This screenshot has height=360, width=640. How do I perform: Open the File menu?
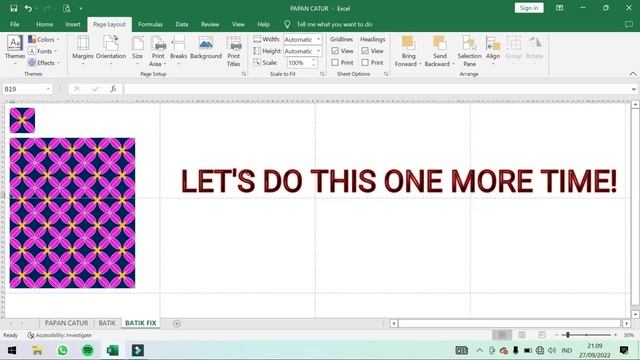(x=15, y=24)
